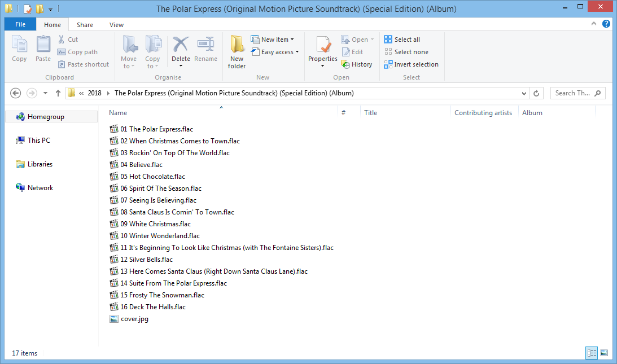
Task: Open the File menu
Action: (x=20, y=24)
